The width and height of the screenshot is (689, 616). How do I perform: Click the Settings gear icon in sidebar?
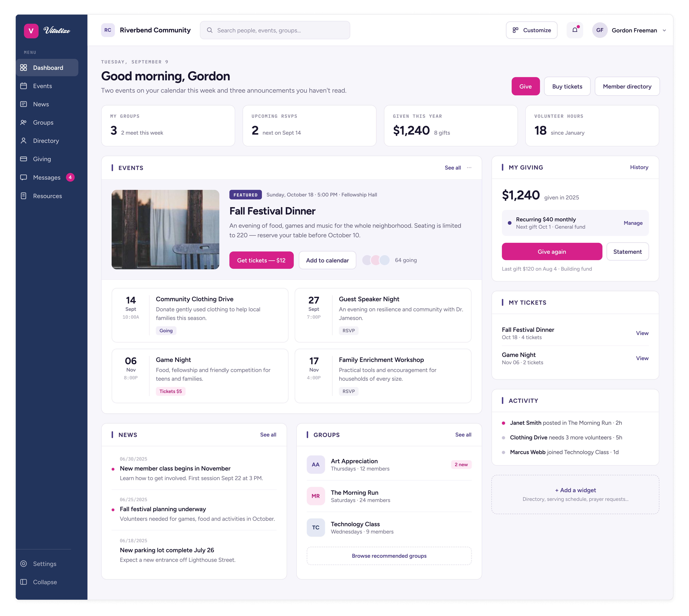23,564
